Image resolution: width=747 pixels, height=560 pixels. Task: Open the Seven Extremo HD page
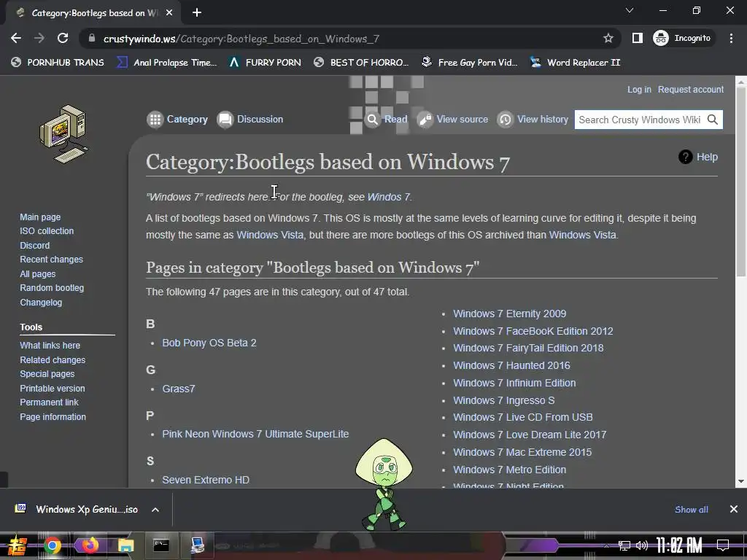pos(206,480)
